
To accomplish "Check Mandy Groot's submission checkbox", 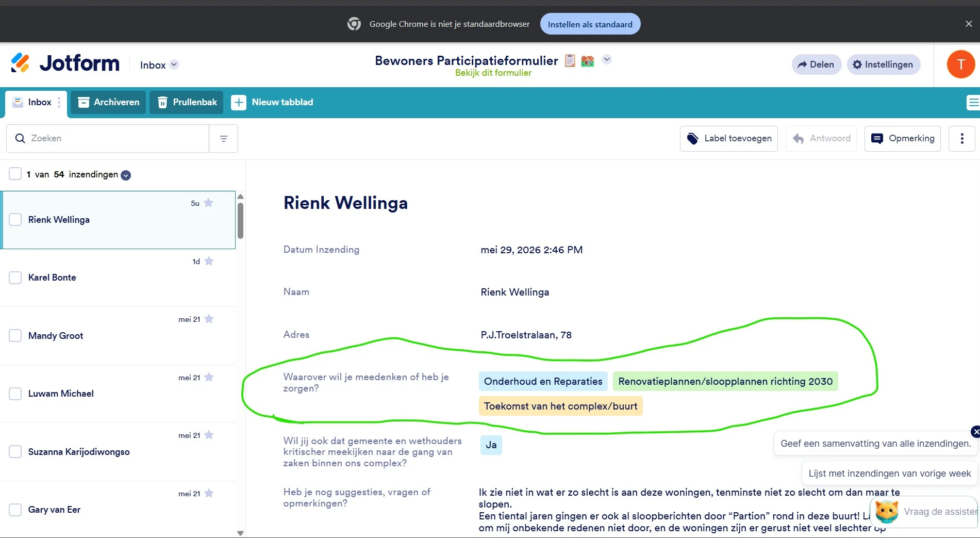I will [x=15, y=336].
